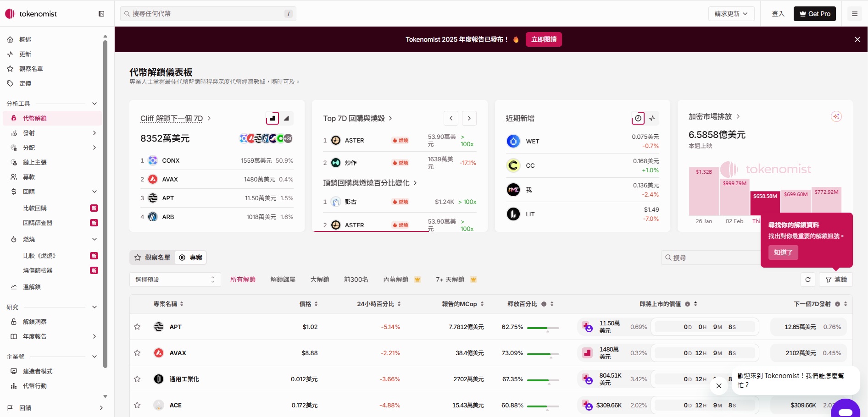
Task: Collapse the sidebar using the panel icon
Action: pyautogui.click(x=101, y=14)
